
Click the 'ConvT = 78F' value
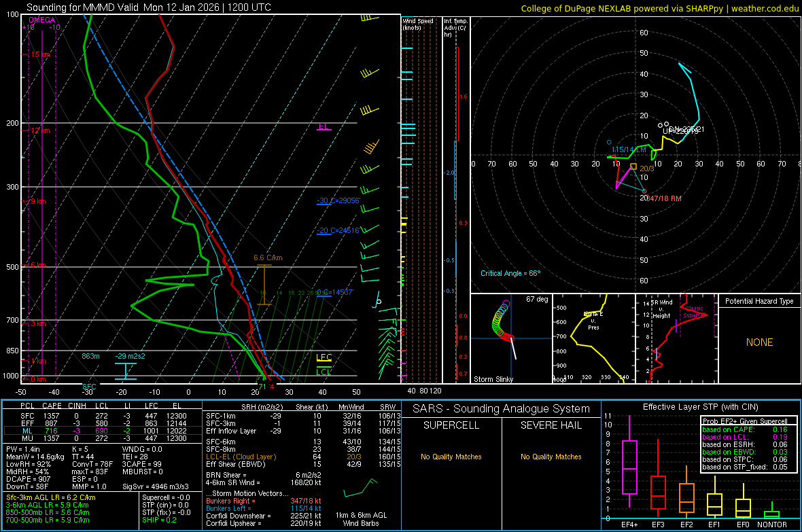(x=92, y=464)
